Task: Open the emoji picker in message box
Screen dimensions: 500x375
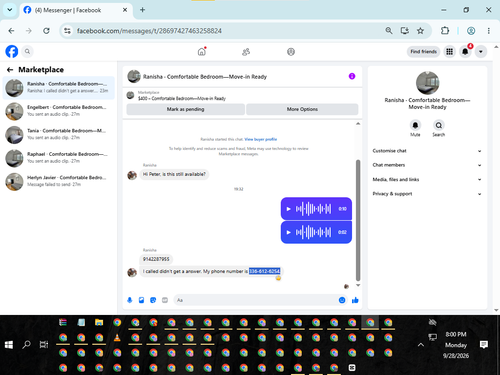Action: tap(342, 300)
